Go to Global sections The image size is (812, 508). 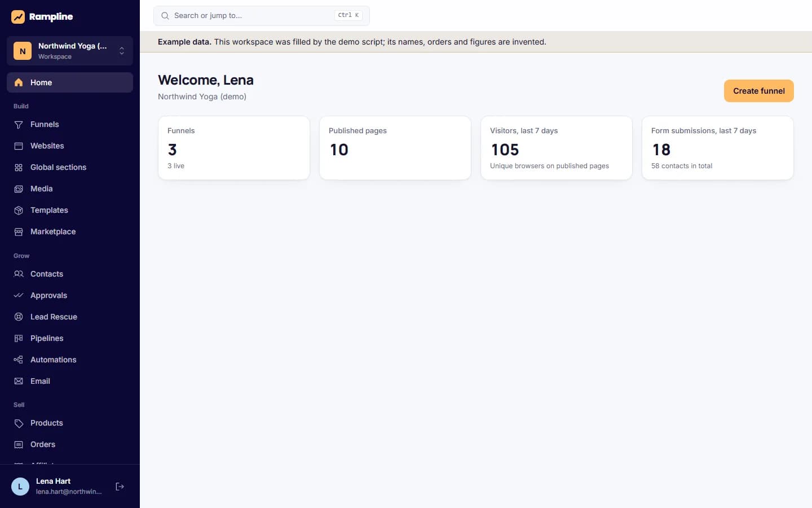point(70,167)
